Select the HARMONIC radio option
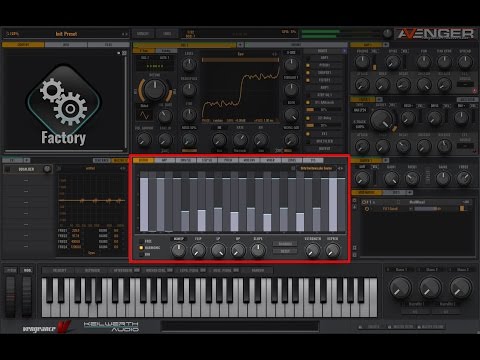 [x=141, y=248]
